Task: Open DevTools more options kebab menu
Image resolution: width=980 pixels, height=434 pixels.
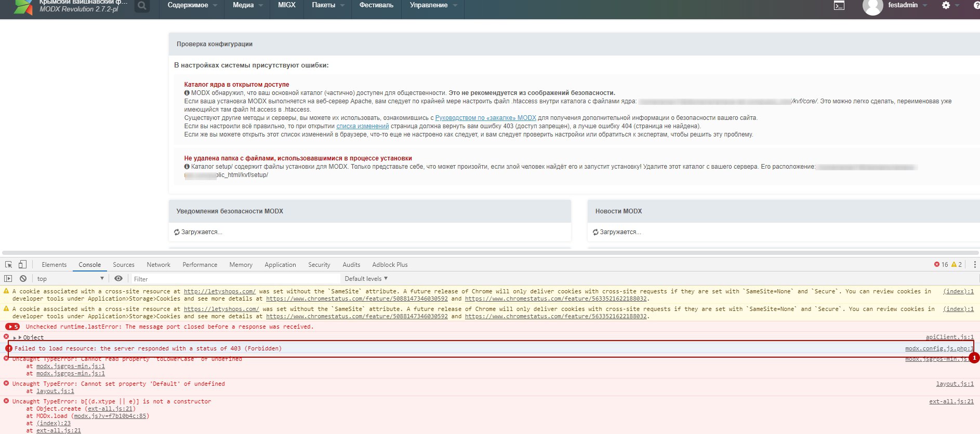Action: pos(974,265)
